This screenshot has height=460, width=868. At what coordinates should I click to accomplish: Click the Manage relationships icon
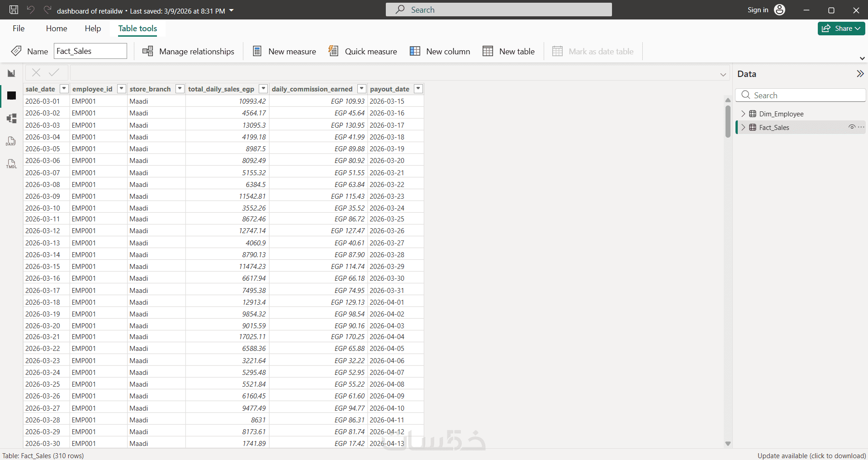click(x=148, y=51)
